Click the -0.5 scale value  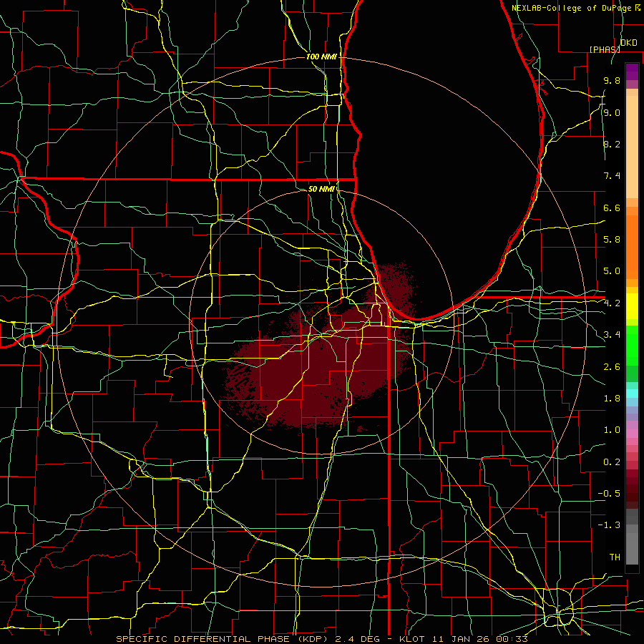coord(609,494)
